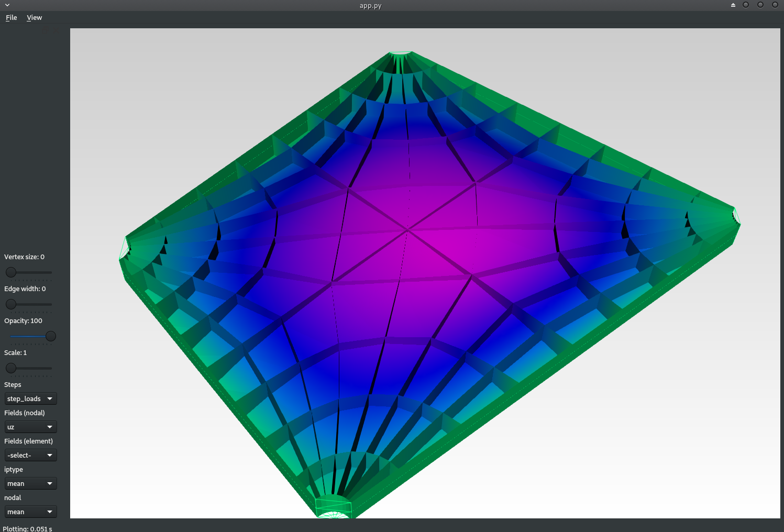Open the View menu
Screen dimensions: 784x532
(34, 18)
